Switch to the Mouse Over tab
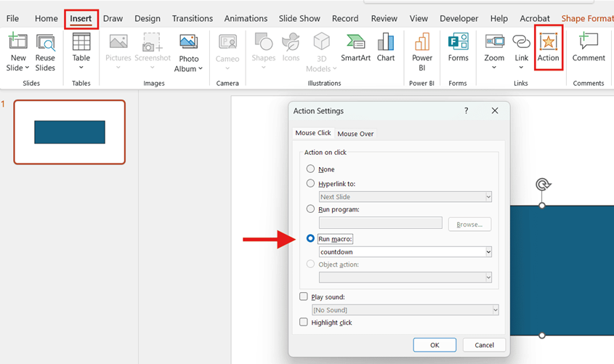 click(x=355, y=134)
